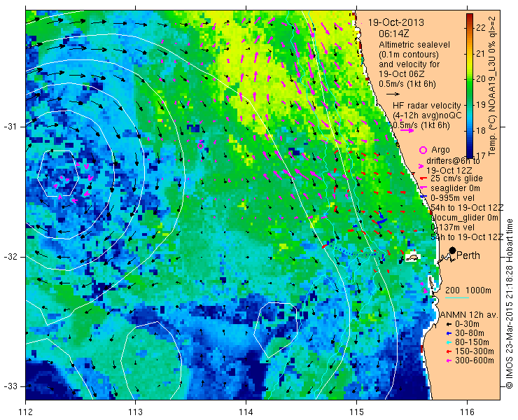The width and height of the screenshot is (518, 420).
Task: Click the '30-80m' depth label
Action: 470,333
